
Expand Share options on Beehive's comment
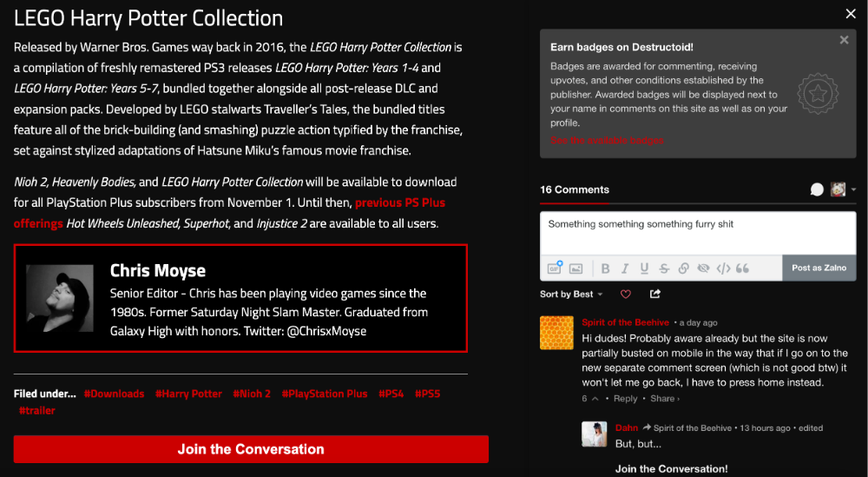pyautogui.click(x=665, y=399)
